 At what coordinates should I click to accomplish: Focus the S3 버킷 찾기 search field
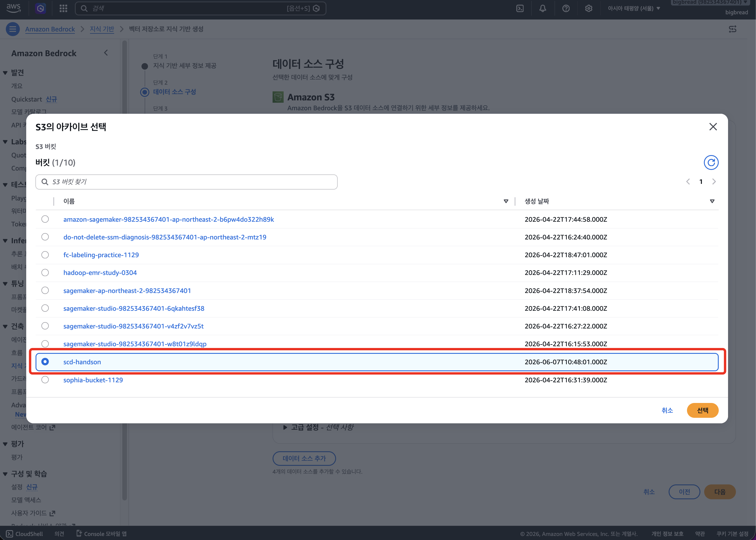186,182
